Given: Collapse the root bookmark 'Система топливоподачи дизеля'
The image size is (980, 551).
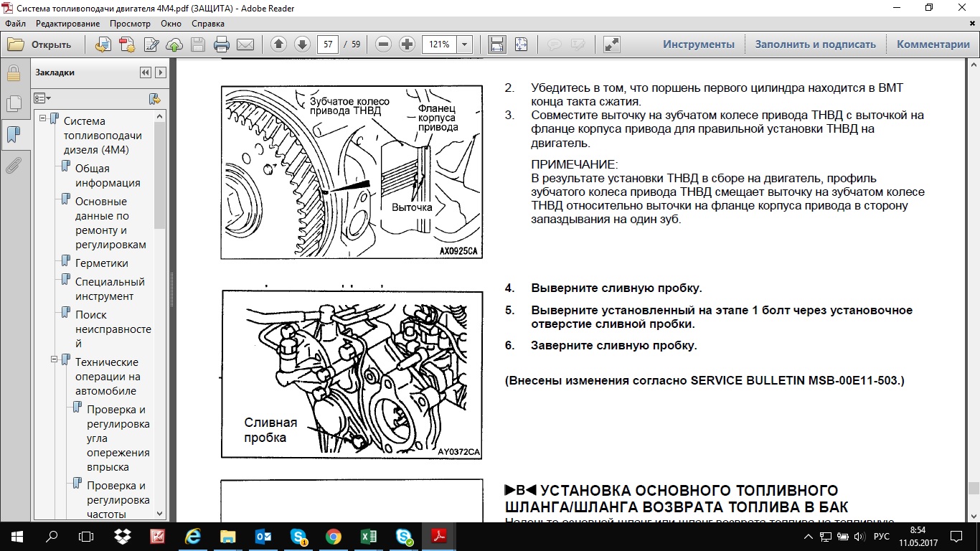Looking at the screenshot, I should click(44, 119).
